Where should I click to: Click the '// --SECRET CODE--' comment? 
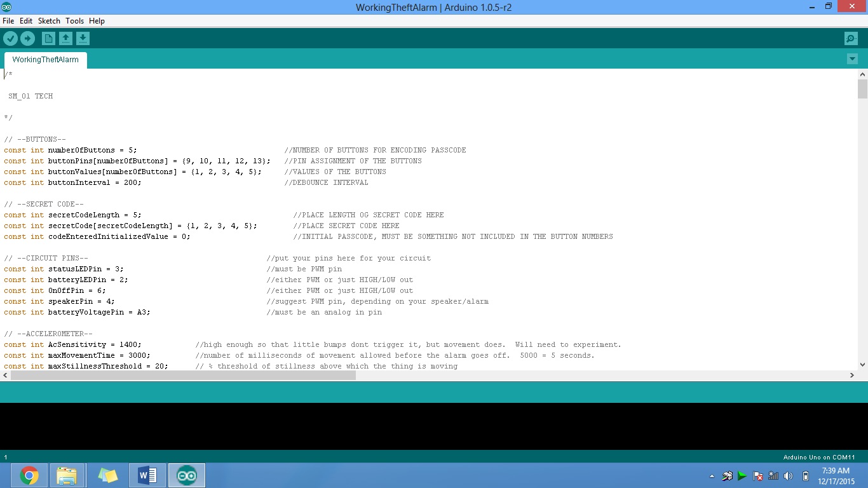point(44,205)
